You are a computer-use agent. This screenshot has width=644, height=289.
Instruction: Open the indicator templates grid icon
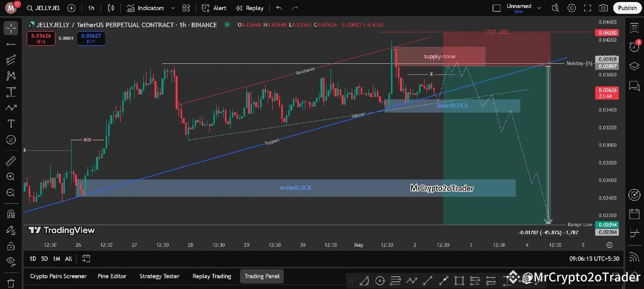point(186,8)
